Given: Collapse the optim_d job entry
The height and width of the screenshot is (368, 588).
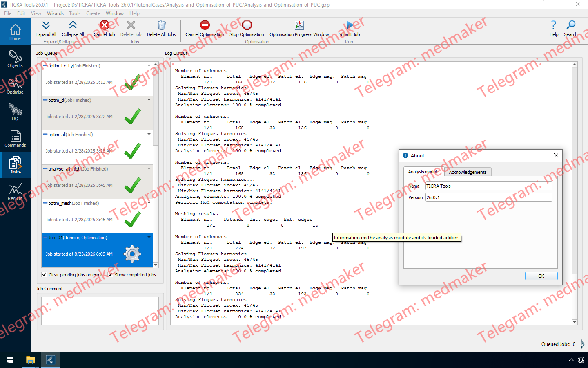Looking at the screenshot, I should (45, 100).
